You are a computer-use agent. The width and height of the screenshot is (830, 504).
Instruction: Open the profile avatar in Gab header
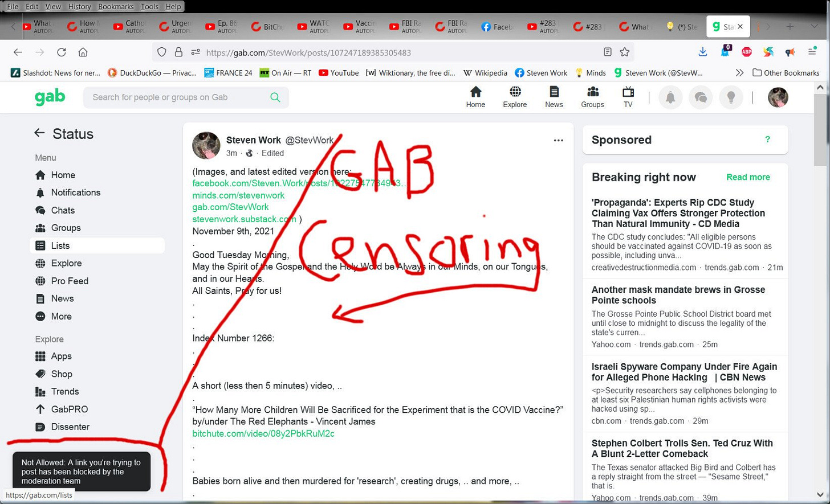pyautogui.click(x=778, y=97)
